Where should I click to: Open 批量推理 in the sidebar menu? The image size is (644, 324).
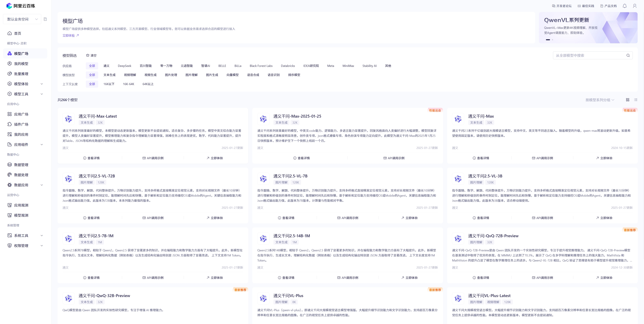point(21,74)
